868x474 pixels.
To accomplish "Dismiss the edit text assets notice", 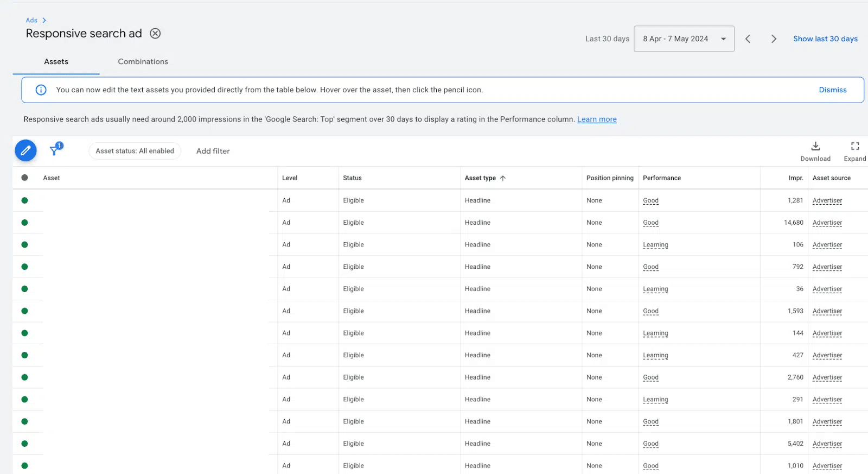I will click(832, 90).
